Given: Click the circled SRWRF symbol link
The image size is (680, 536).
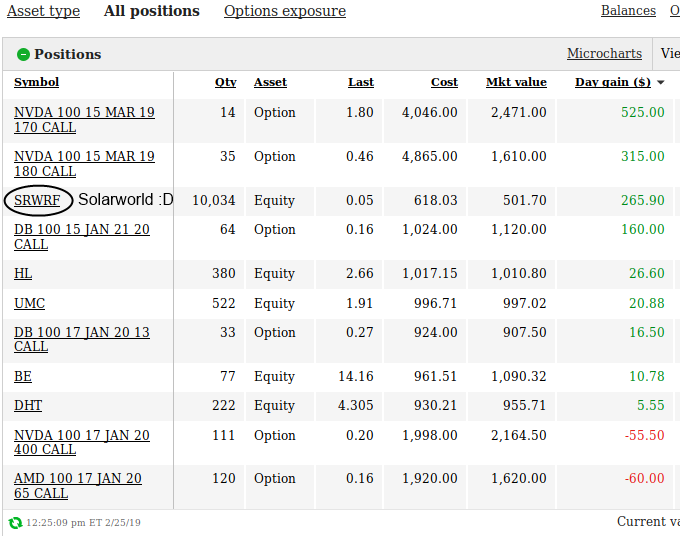Looking at the screenshot, I should tap(37, 200).
